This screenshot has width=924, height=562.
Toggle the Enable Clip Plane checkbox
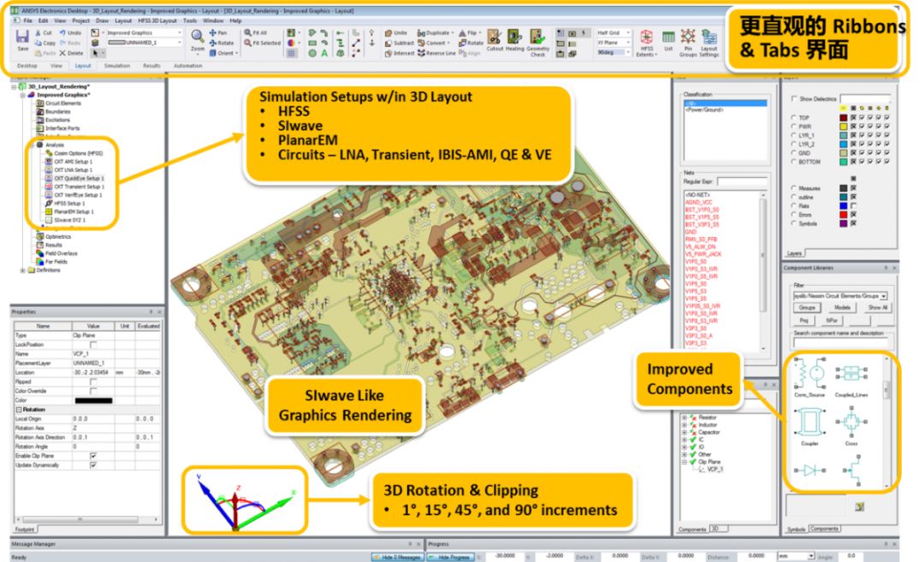[x=93, y=456]
